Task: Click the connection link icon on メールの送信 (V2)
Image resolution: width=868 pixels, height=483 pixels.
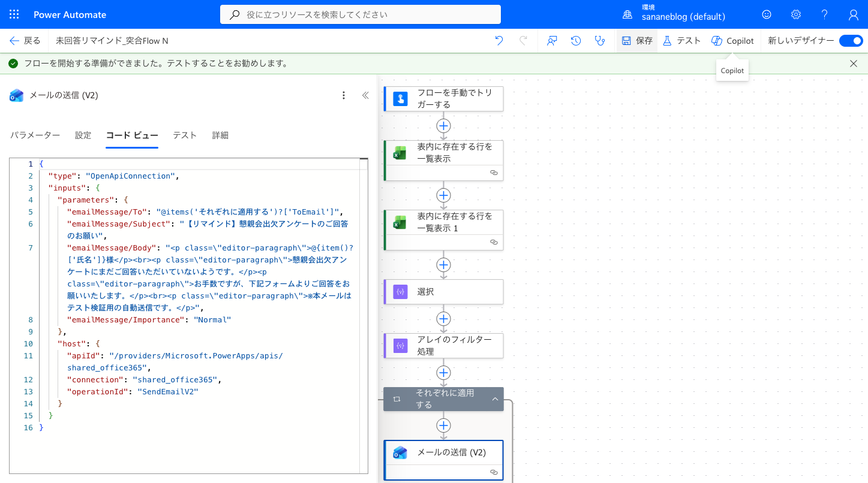Action: click(494, 472)
